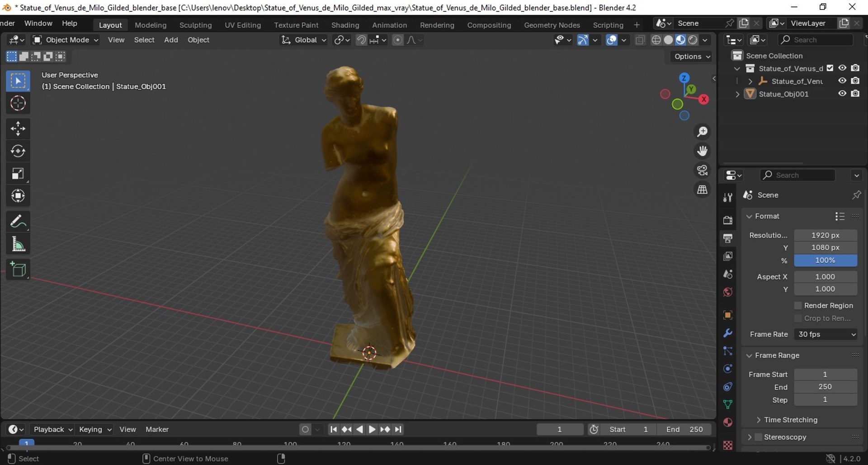Select the Transform tool
Screen dimensions: 868x465
18,196
